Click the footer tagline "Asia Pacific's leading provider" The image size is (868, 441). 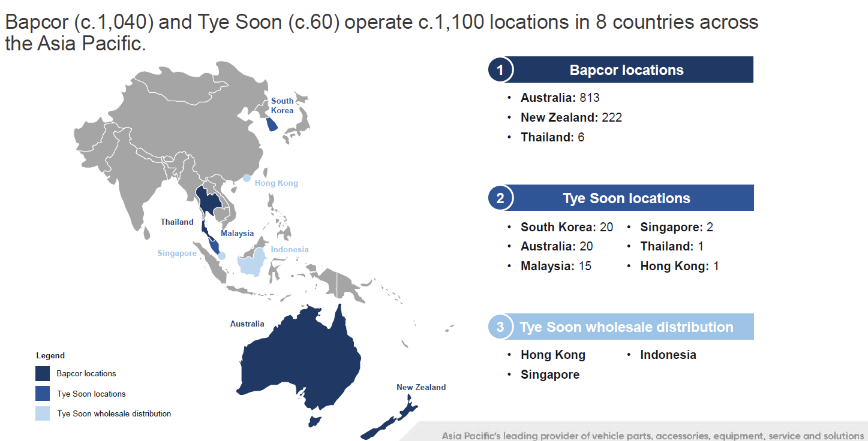click(x=653, y=436)
